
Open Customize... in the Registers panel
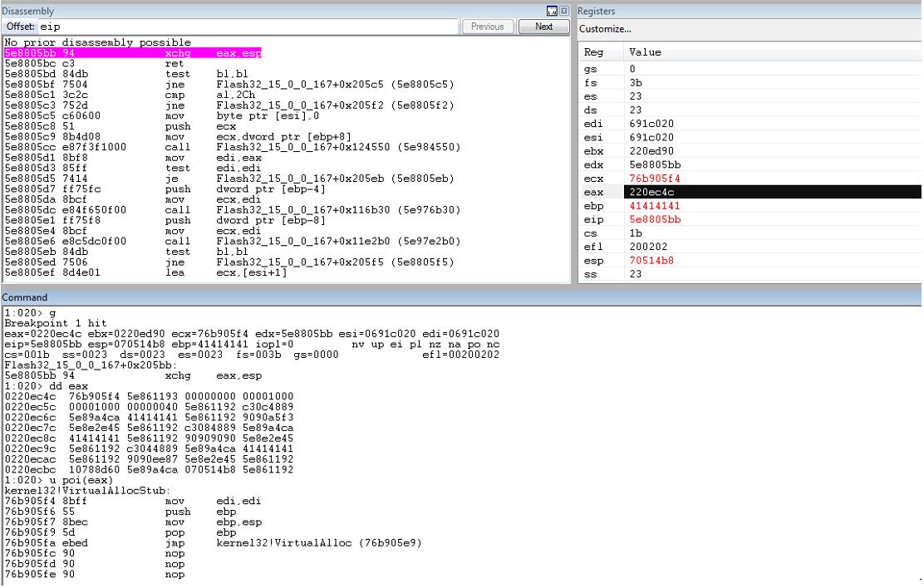click(605, 29)
